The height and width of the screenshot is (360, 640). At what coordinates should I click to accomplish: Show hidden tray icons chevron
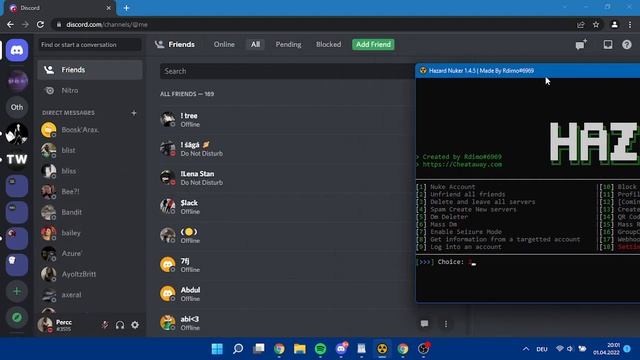click(x=526, y=349)
